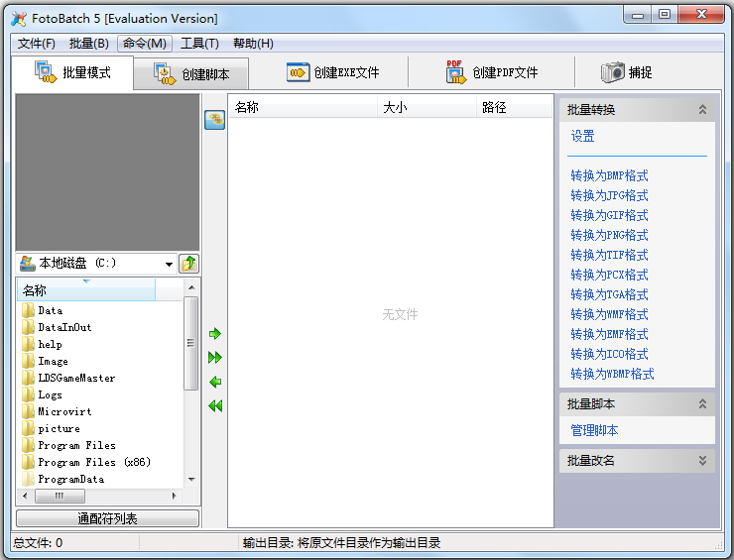Screen dimensions: 734x560
Task: Open the 创建PDF文件 tool
Action: [492, 72]
